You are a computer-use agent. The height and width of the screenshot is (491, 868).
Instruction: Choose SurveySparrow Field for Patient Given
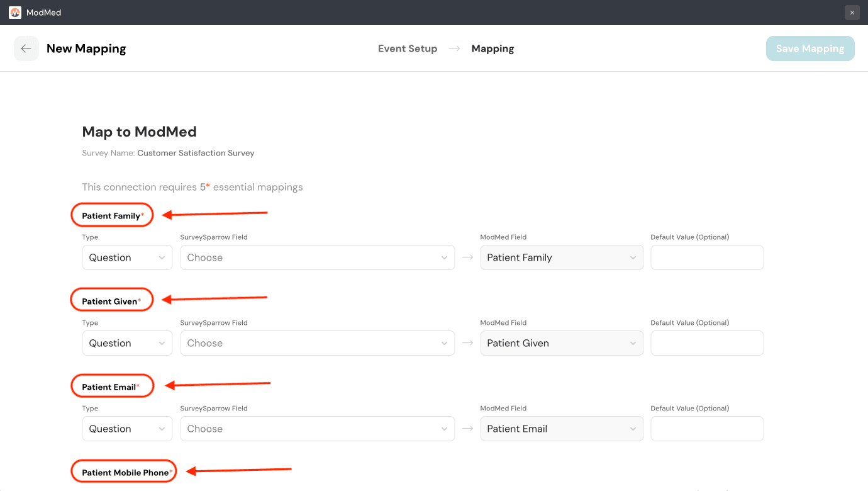pos(317,343)
